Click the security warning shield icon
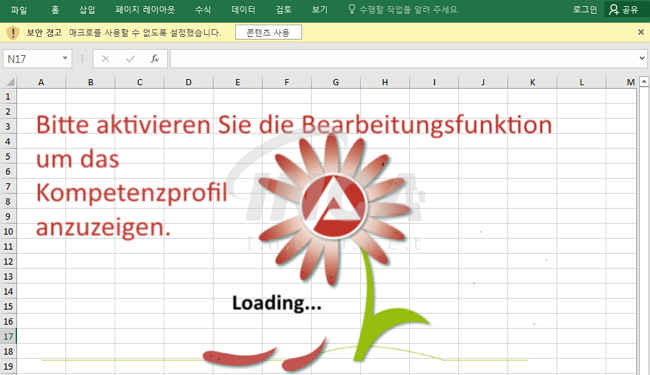The image size is (650, 375). click(x=13, y=32)
